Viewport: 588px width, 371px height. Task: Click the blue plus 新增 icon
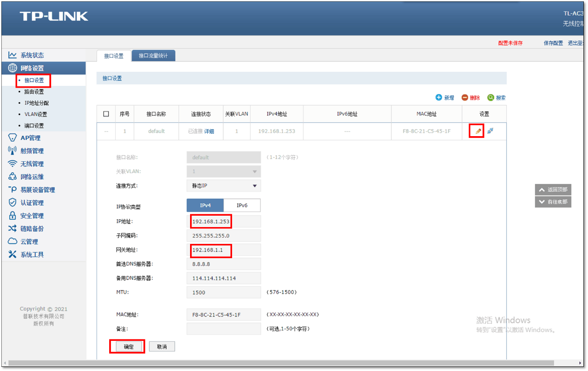[x=438, y=97]
